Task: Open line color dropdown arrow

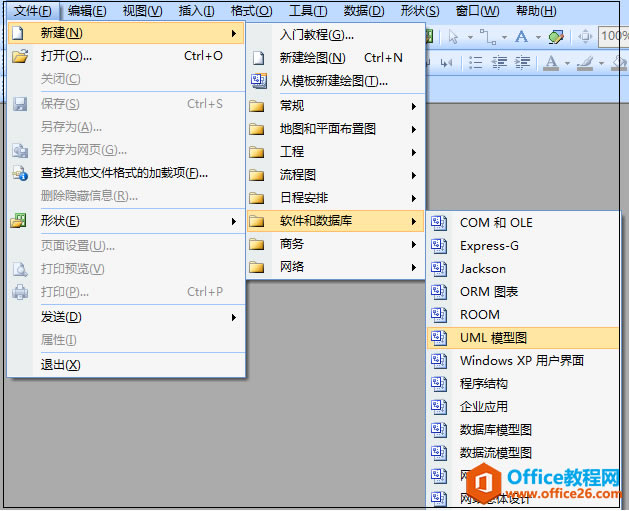Action: pos(601,63)
